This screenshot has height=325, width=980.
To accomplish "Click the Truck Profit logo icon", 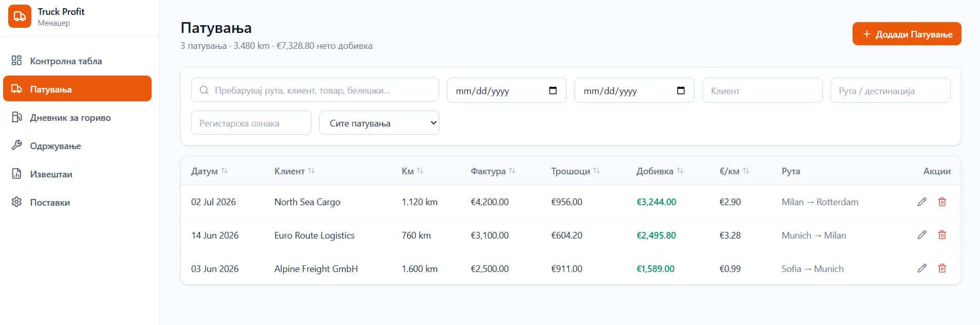I will tap(20, 16).
